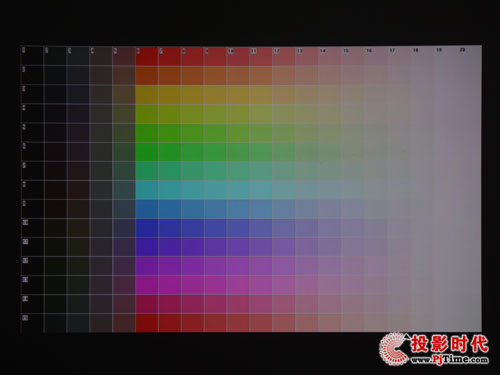The width and height of the screenshot is (500, 375).
Task: Select the bottom-row saturated red swatch
Action: click(147, 323)
